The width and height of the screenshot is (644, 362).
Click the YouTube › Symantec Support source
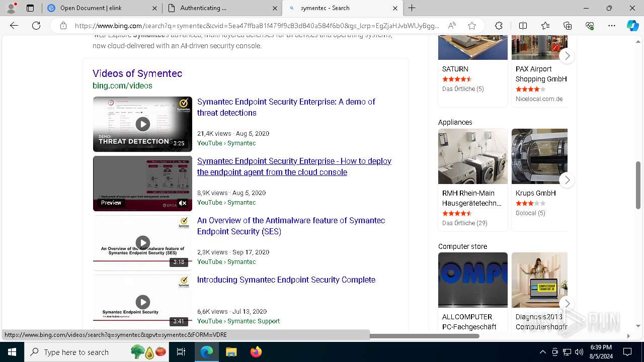tap(238, 321)
